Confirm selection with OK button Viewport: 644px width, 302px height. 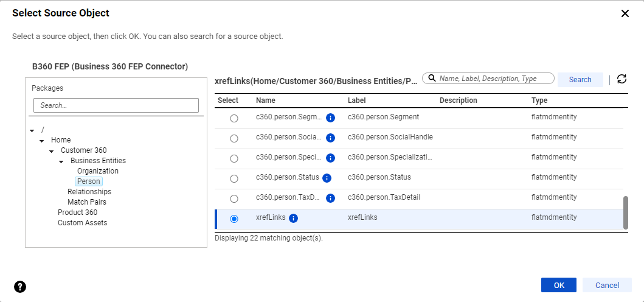[x=559, y=285]
